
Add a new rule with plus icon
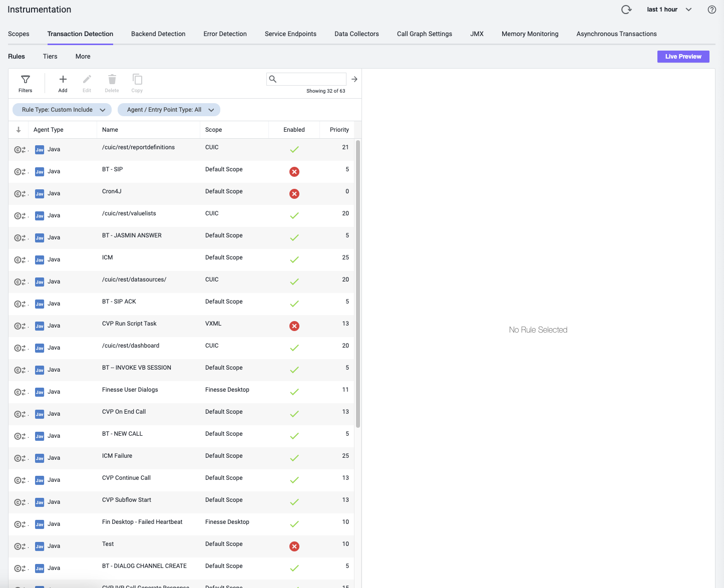point(63,83)
